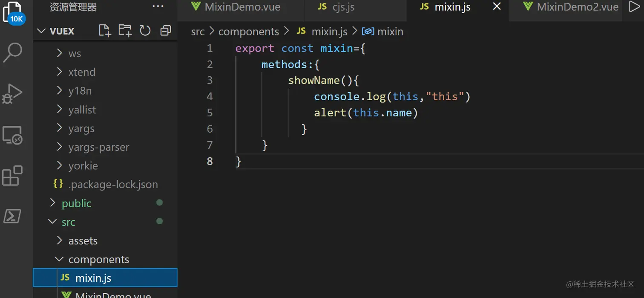
Task: Click the mixin symbol breadcrumb text
Action: [390, 32]
